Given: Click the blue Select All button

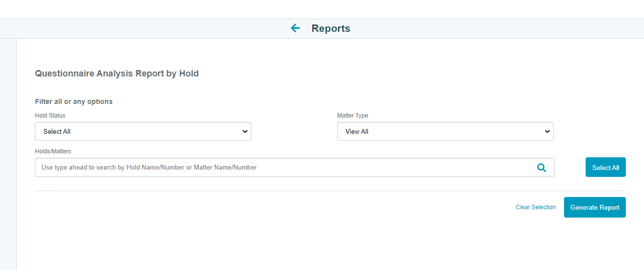Looking at the screenshot, I should tap(606, 168).
